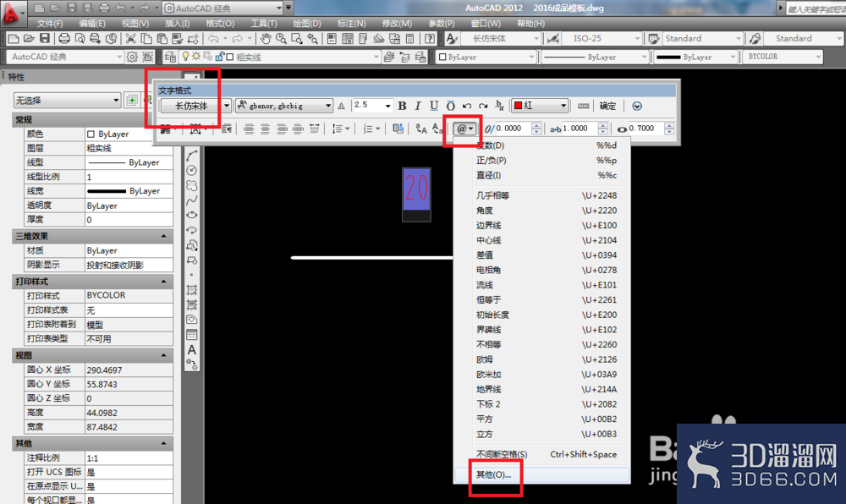Open the ByLayer color control in properties toolbar

[x=486, y=57]
